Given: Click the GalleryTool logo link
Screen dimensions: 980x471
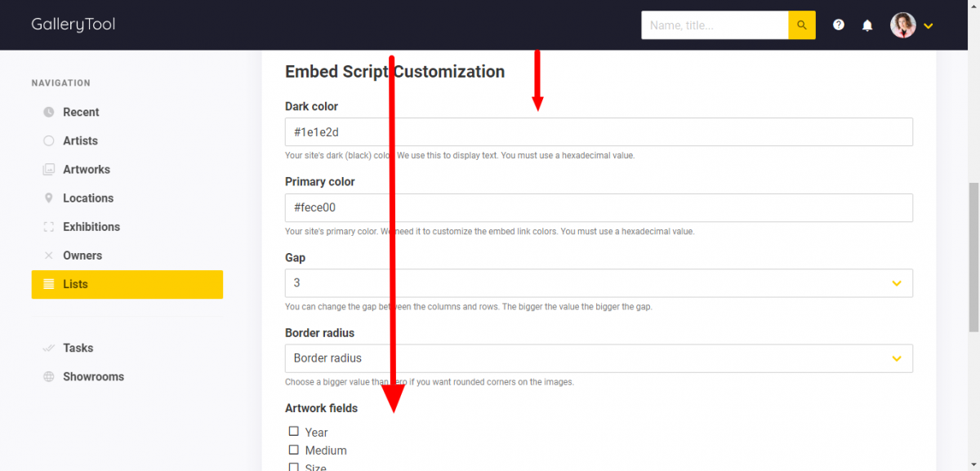Looking at the screenshot, I should pyautogui.click(x=73, y=24).
